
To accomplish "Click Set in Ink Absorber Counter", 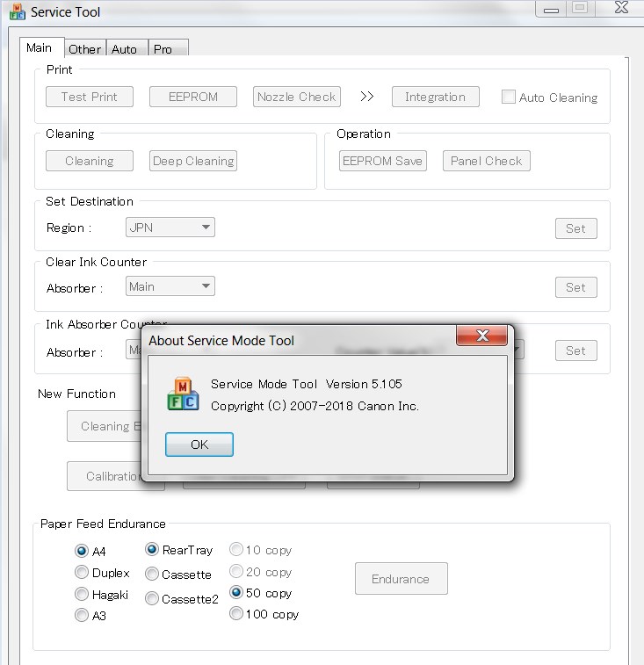I will point(576,351).
